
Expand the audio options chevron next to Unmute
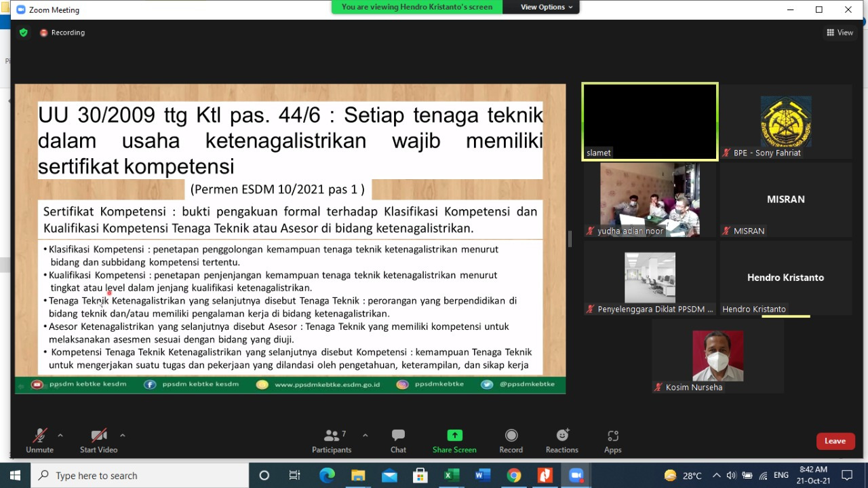pos(60,436)
